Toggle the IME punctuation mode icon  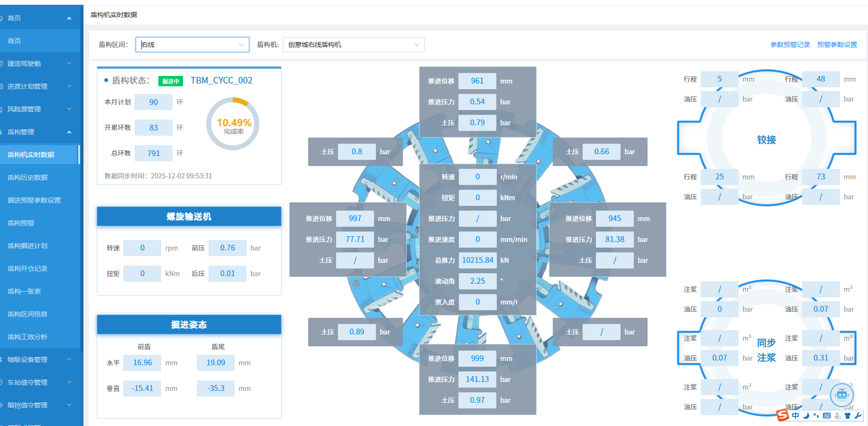coord(816,416)
